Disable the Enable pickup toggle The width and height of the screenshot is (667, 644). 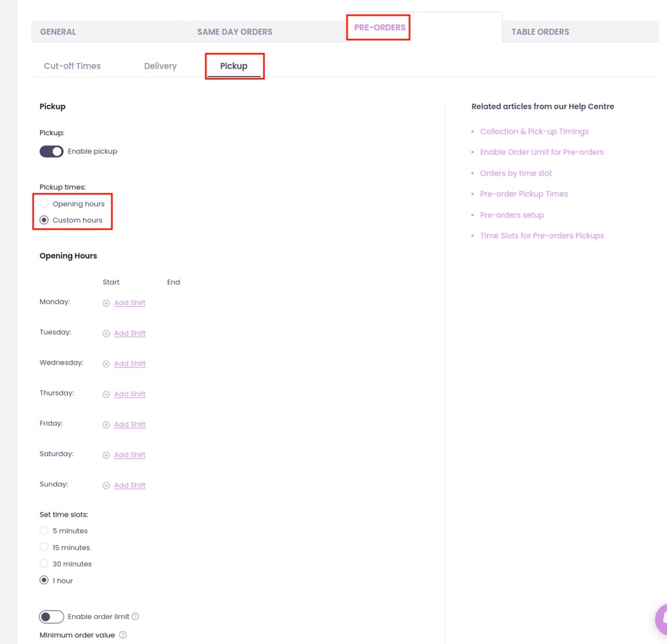coord(51,151)
